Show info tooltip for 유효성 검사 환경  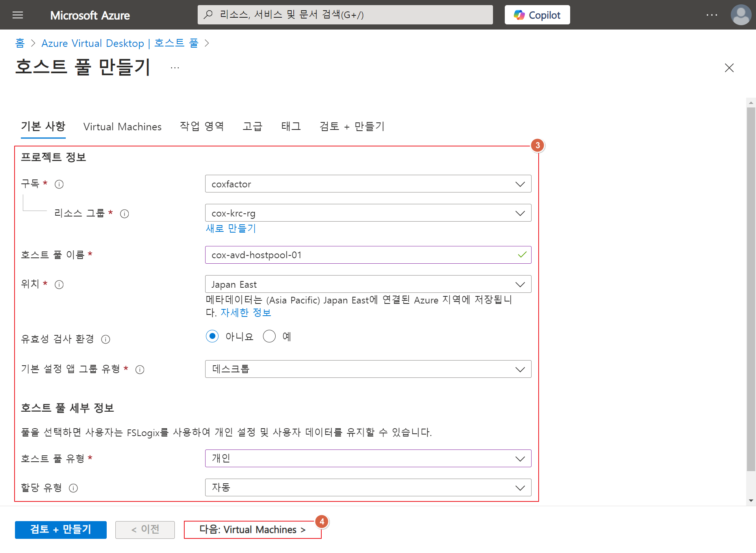(106, 339)
